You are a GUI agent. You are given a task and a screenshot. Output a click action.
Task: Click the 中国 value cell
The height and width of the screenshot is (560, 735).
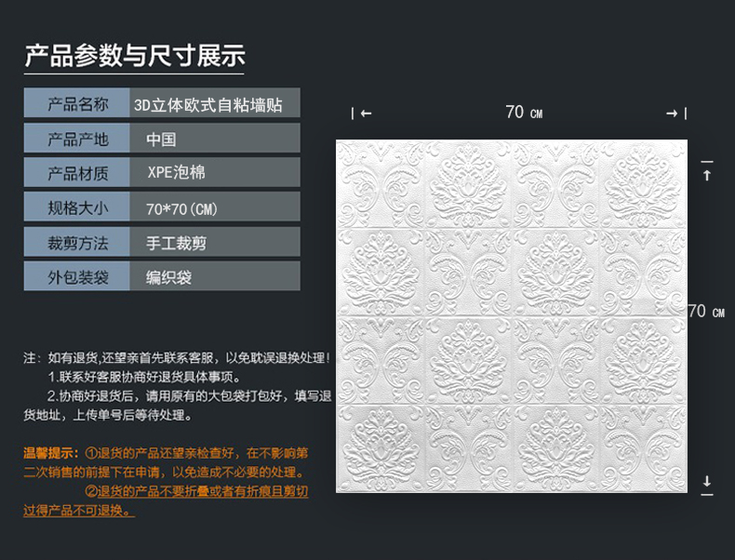[215, 138]
